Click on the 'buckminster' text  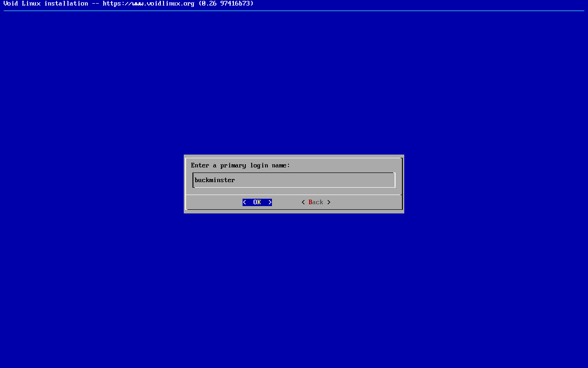point(215,180)
